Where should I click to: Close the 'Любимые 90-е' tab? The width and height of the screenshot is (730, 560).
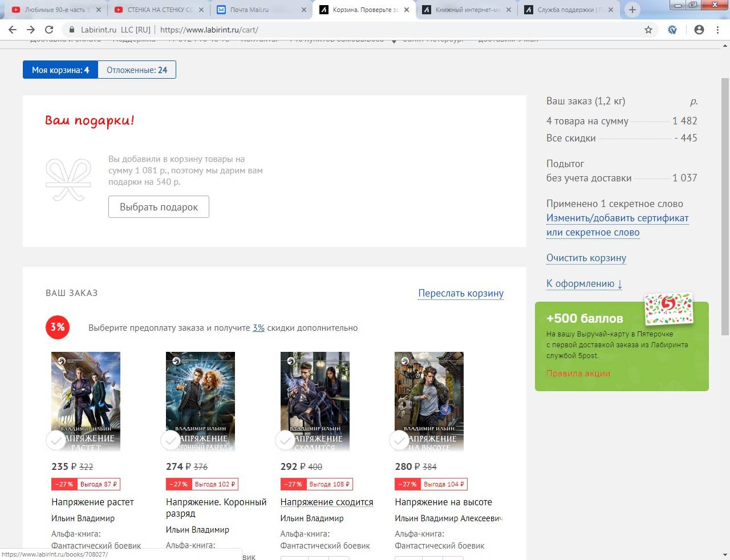(98, 10)
